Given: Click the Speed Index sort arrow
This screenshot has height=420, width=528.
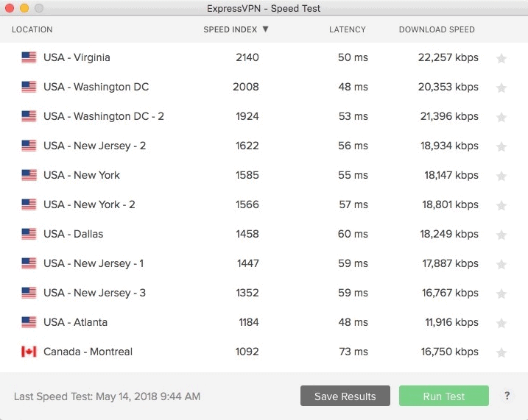Looking at the screenshot, I should (265, 29).
